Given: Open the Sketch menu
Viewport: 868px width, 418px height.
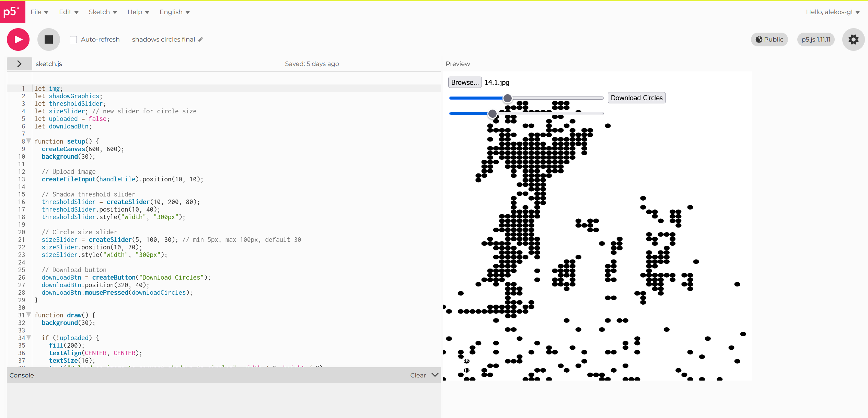Looking at the screenshot, I should click(103, 12).
